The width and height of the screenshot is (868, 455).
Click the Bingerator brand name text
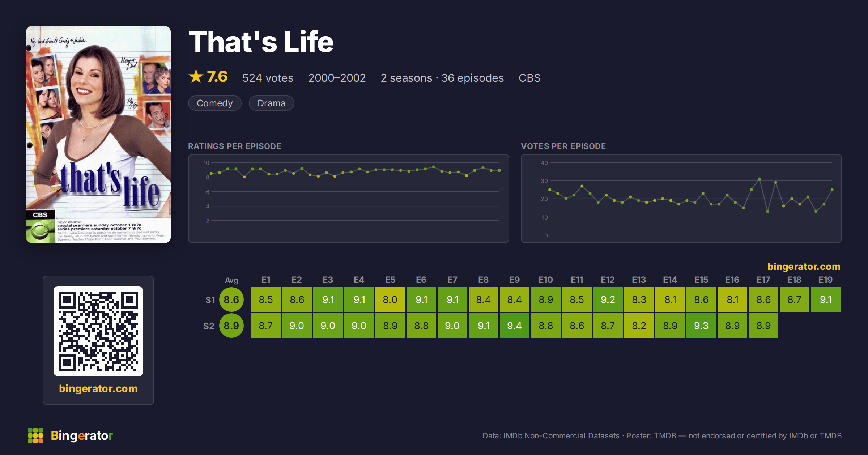82,435
